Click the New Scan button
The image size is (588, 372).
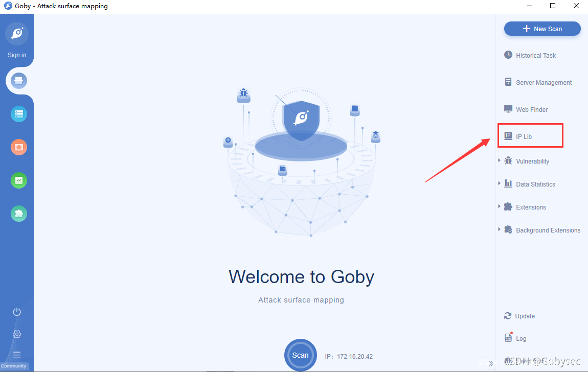tap(542, 29)
